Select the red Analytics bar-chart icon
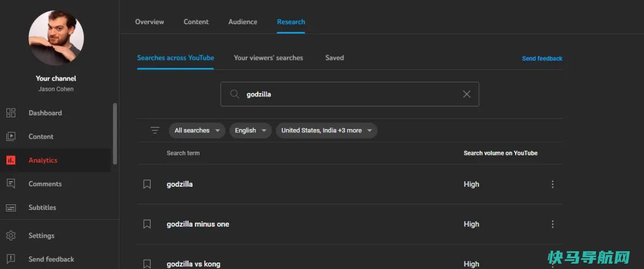 (11, 160)
